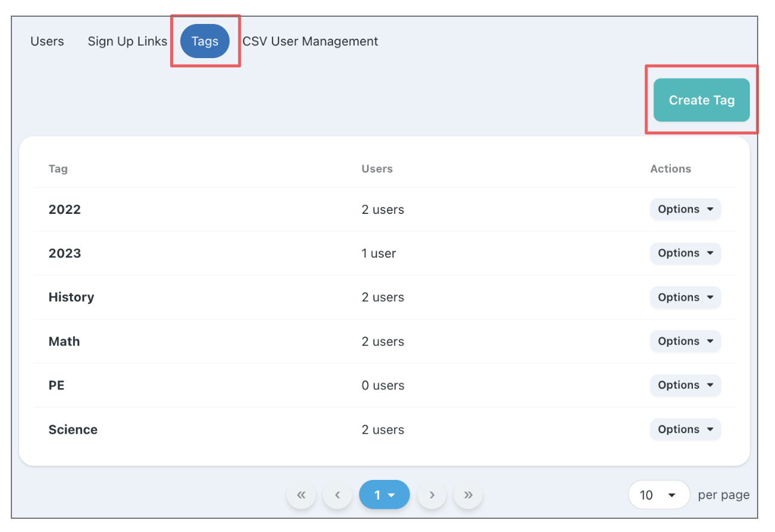
Task: Jump to last page double-chevron icon
Action: [x=468, y=495]
